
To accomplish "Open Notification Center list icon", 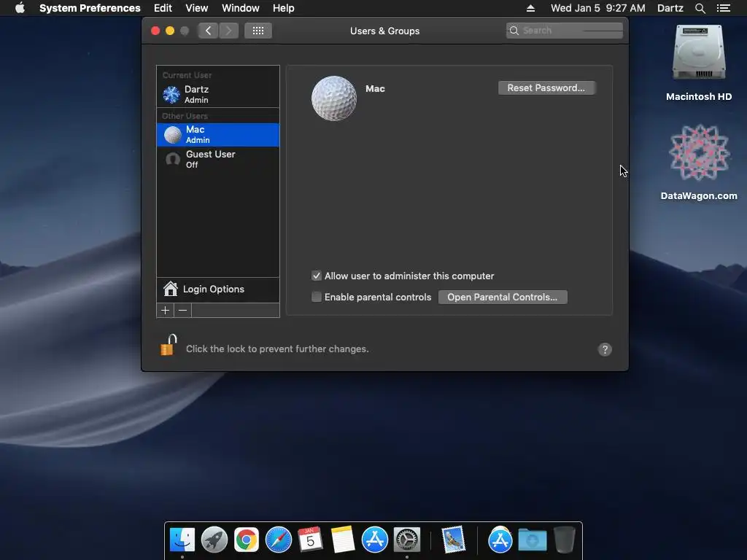I will 724,8.
